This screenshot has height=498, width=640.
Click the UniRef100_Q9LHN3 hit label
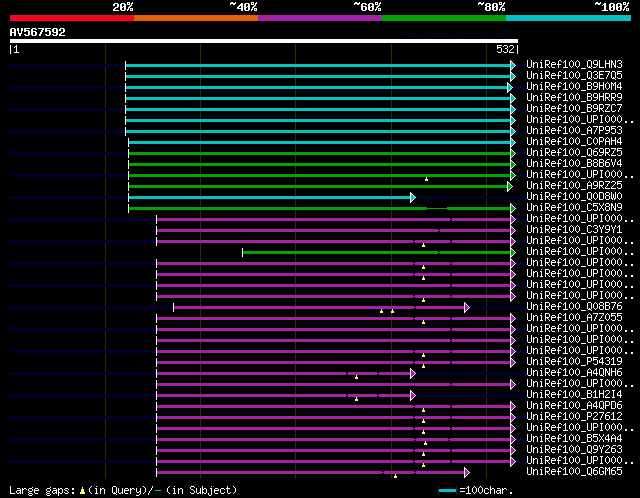point(574,64)
